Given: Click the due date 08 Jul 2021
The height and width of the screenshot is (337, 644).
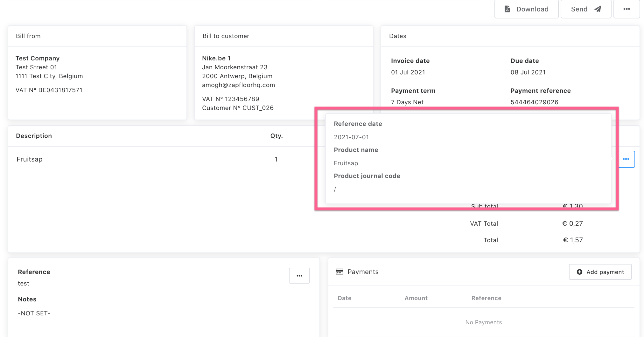Looking at the screenshot, I should click(x=528, y=72).
